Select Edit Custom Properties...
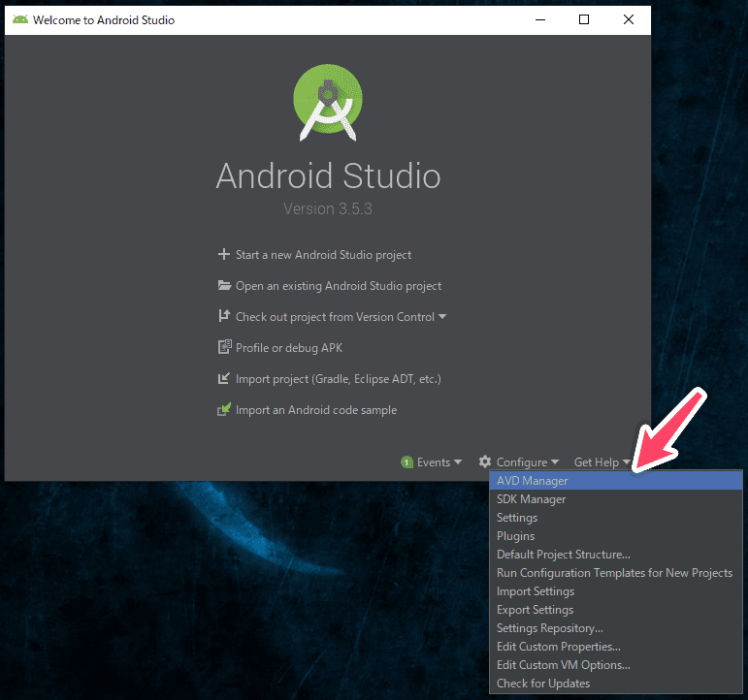The width and height of the screenshot is (748, 700). coord(616,646)
